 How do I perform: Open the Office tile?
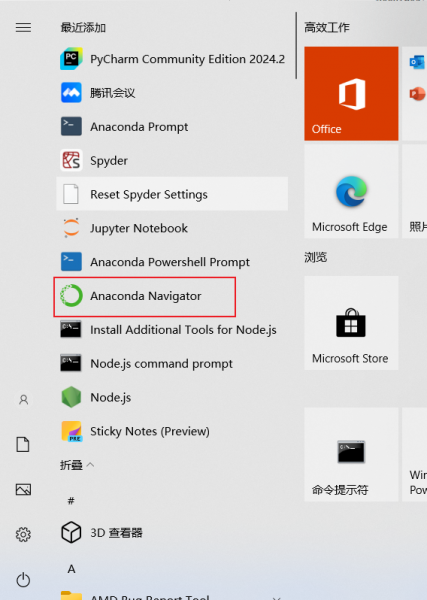point(351,94)
